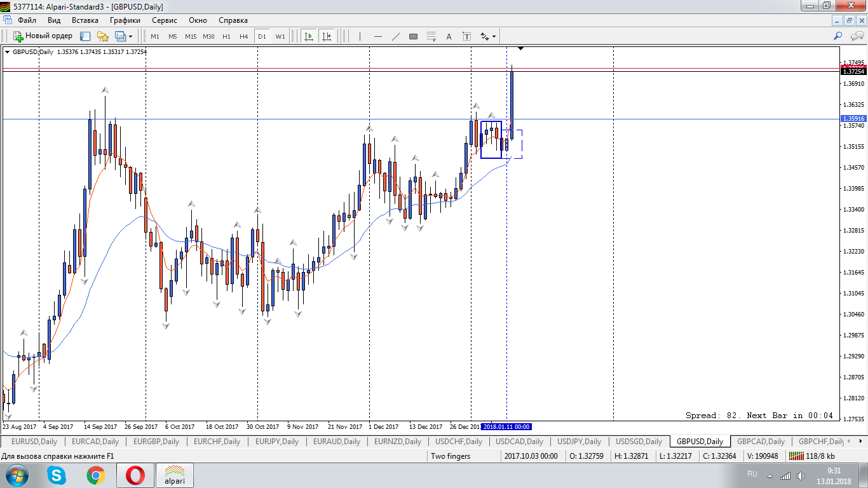This screenshot has width=868, height=488.
Task: Select the text 'A' tool
Action: [x=449, y=36]
